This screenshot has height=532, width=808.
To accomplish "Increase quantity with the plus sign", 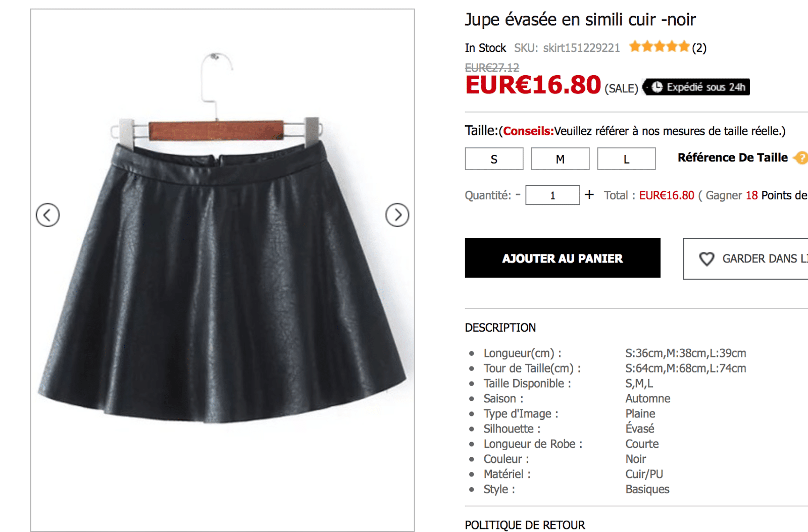I will click(x=589, y=194).
